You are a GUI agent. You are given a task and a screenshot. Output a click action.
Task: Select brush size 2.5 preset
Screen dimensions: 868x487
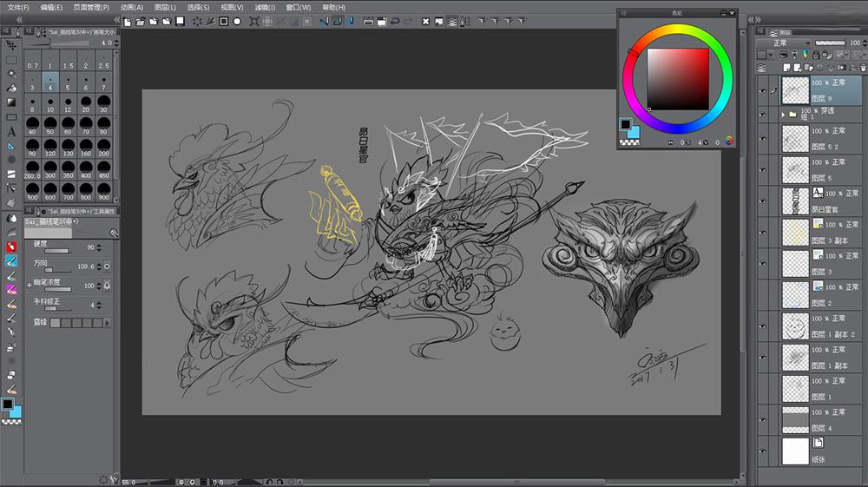[103, 59]
